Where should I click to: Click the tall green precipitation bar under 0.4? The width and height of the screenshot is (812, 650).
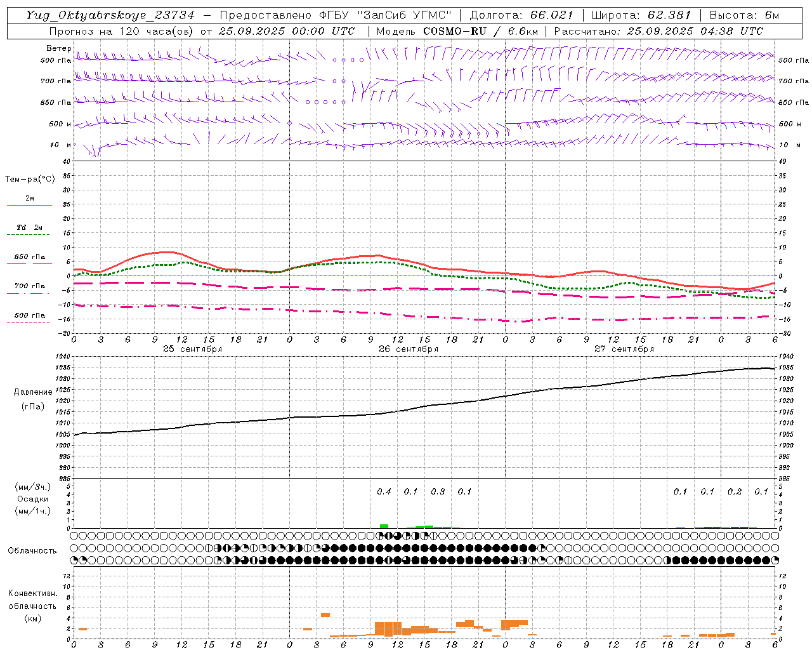[384, 526]
